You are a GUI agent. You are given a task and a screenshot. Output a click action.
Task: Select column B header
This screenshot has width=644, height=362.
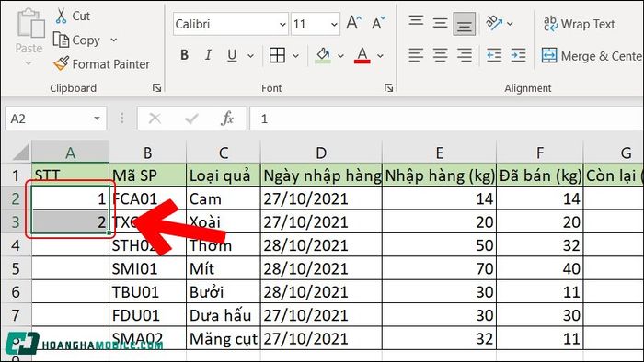click(148, 153)
